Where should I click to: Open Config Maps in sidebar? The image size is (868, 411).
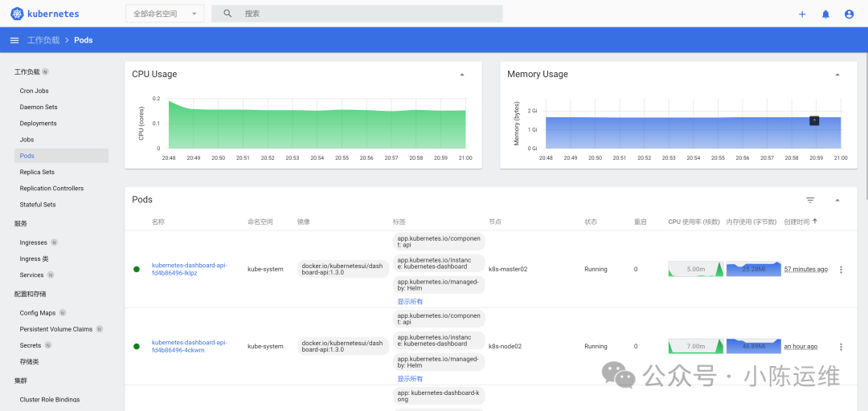[x=38, y=312]
